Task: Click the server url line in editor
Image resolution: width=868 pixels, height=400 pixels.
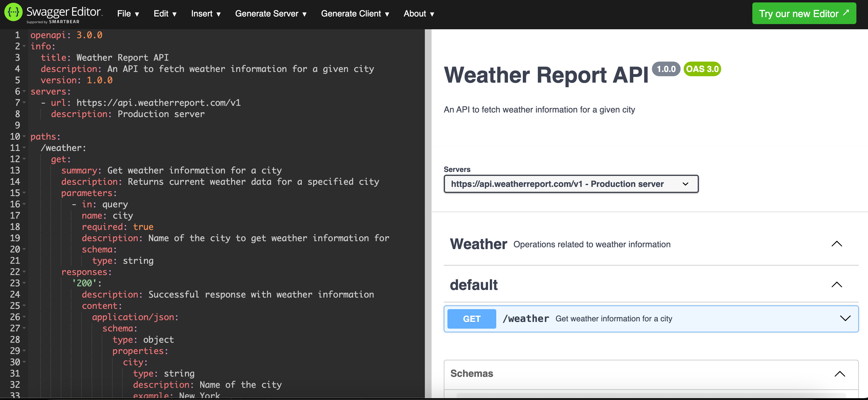Action: [x=141, y=103]
